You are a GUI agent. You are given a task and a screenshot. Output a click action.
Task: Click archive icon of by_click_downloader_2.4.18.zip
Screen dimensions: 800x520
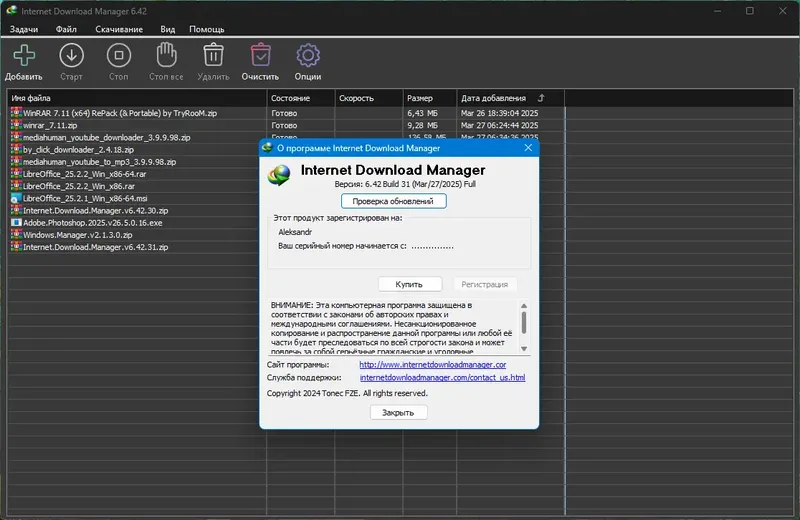pyautogui.click(x=16, y=150)
